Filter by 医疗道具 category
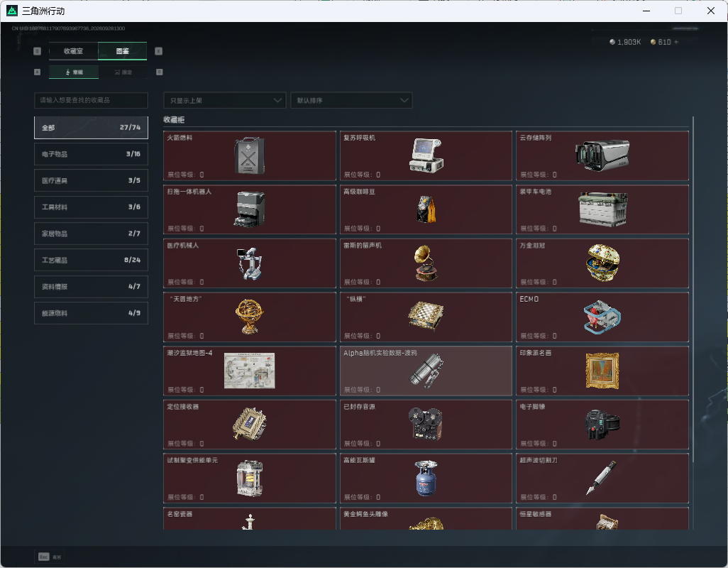The height and width of the screenshot is (568, 728). click(91, 180)
